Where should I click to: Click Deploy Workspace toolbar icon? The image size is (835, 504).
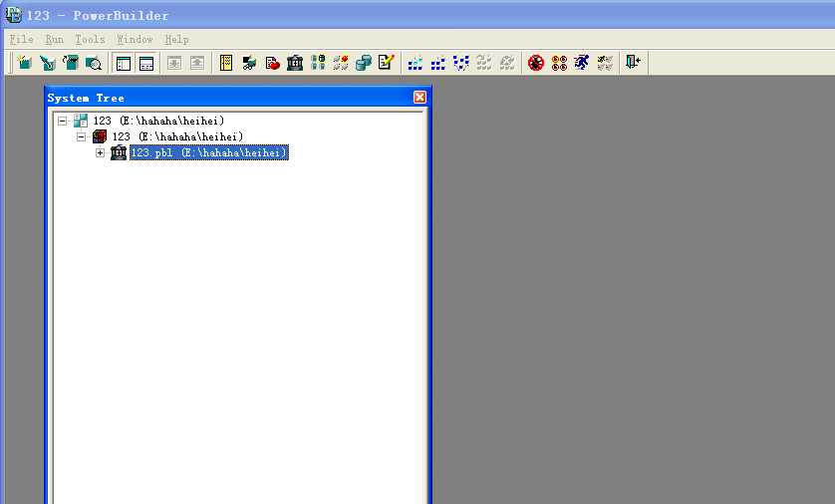(460, 63)
